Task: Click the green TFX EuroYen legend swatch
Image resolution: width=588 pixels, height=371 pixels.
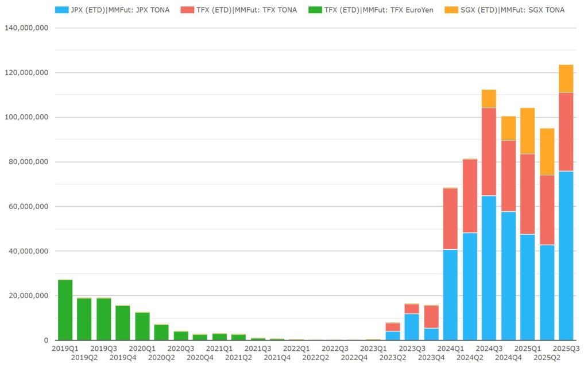Action: pyautogui.click(x=316, y=10)
